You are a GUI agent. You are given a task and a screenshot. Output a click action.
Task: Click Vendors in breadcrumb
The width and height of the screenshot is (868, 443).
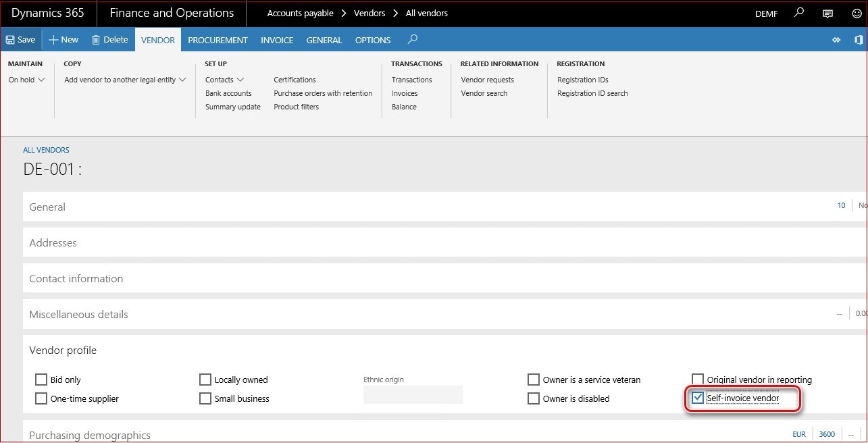pyautogui.click(x=369, y=14)
